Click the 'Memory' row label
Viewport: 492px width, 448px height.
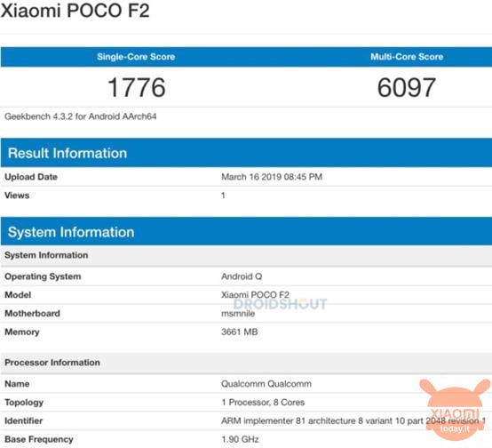[x=22, y=332]
